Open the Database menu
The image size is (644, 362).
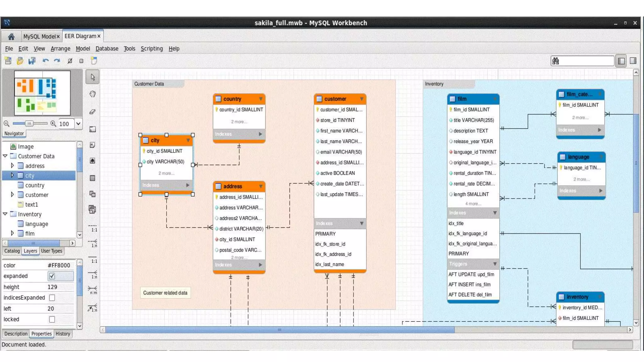107,49
